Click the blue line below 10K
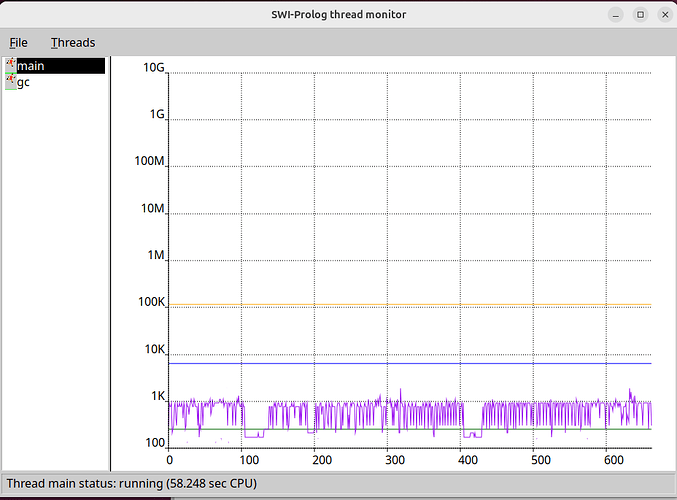The width and height of the screenshot is (677, 500). (x=410, y=364)
